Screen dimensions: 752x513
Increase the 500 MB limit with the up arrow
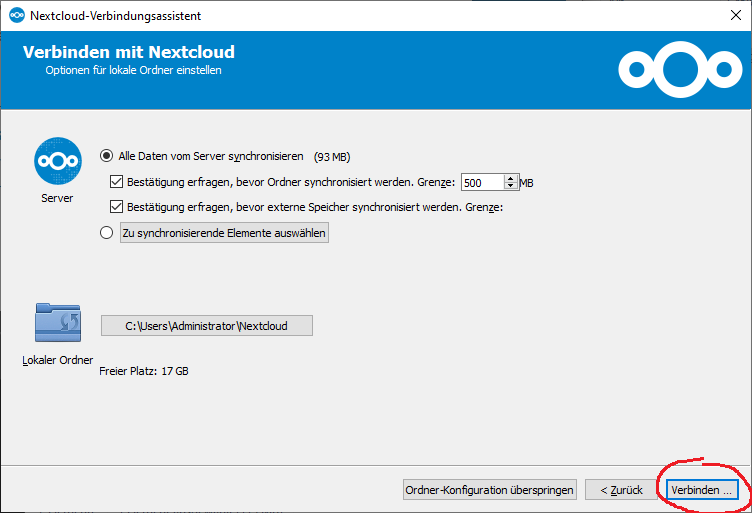pos(511,178)
